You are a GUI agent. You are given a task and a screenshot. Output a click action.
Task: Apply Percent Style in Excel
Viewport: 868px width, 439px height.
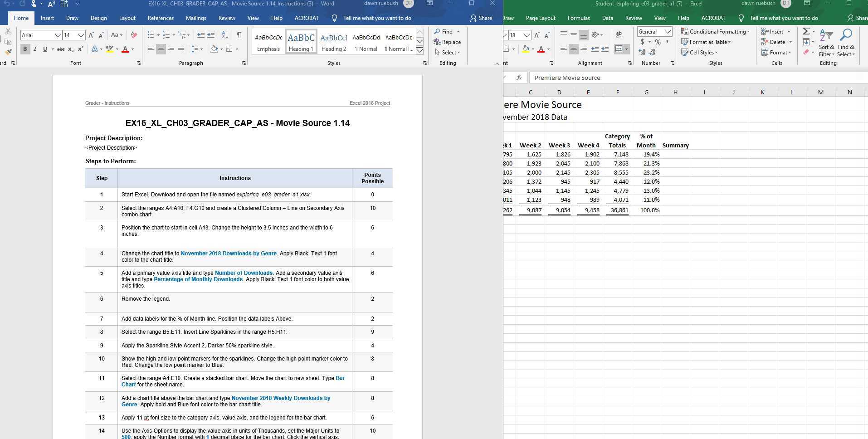click(657, 42)
